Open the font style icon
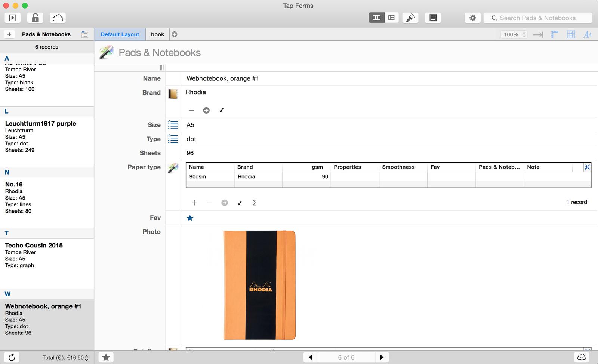The height and width of the screenshot is (364, 598). tap(588, 34)
